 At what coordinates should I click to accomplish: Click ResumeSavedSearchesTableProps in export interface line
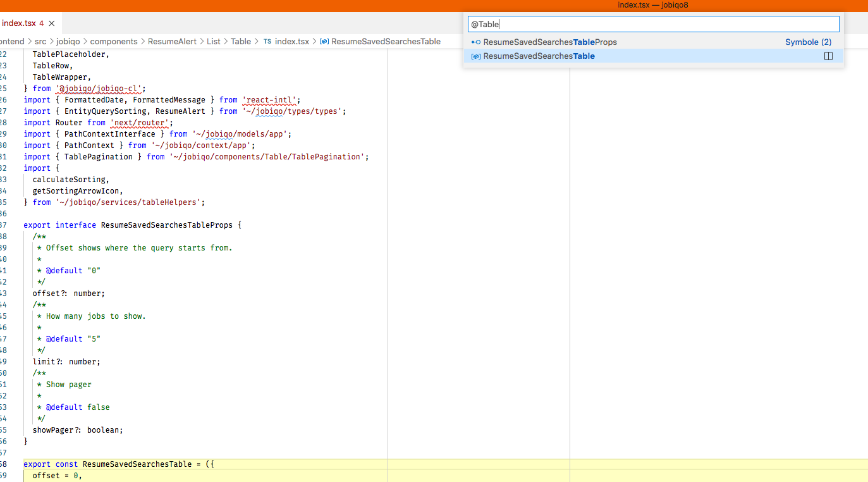click(x=166, y=225)
